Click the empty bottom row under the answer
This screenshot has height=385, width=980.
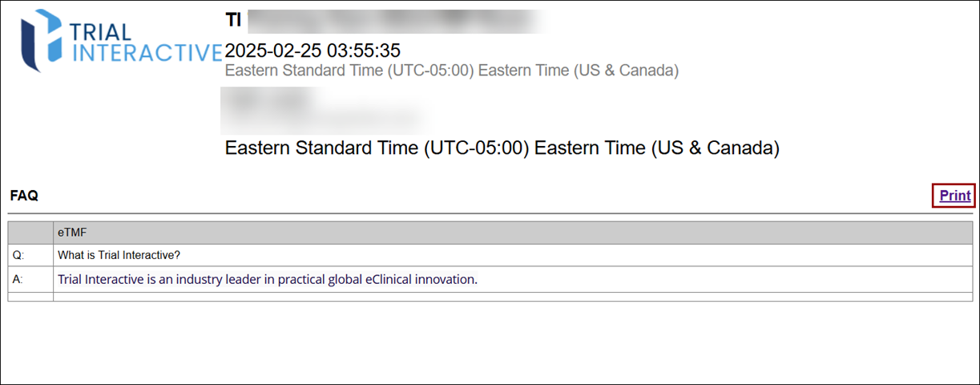pos(513,297)
